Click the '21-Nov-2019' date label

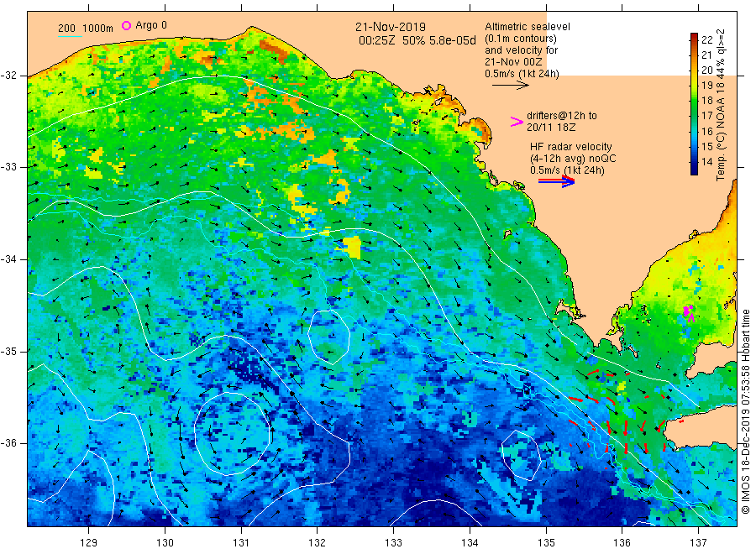point(391,27)
